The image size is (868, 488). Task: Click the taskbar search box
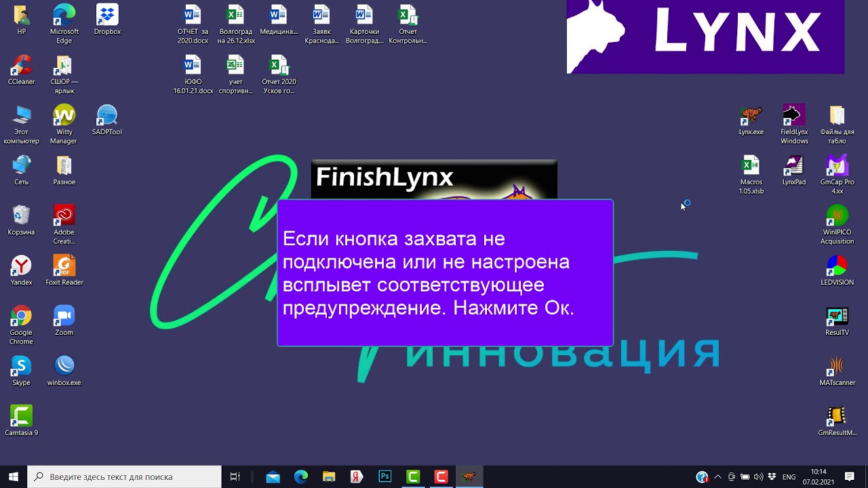click(x=124, y=476)
